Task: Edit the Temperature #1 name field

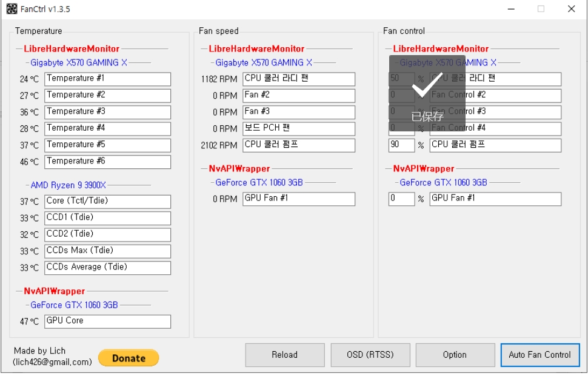Action: [108, 79]
